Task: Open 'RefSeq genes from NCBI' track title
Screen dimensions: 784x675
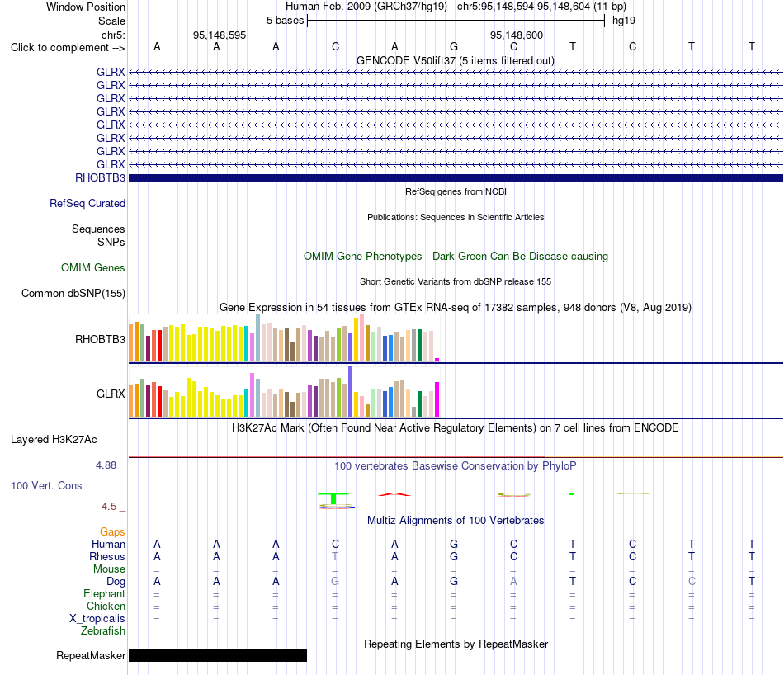Action: [456, 191]
